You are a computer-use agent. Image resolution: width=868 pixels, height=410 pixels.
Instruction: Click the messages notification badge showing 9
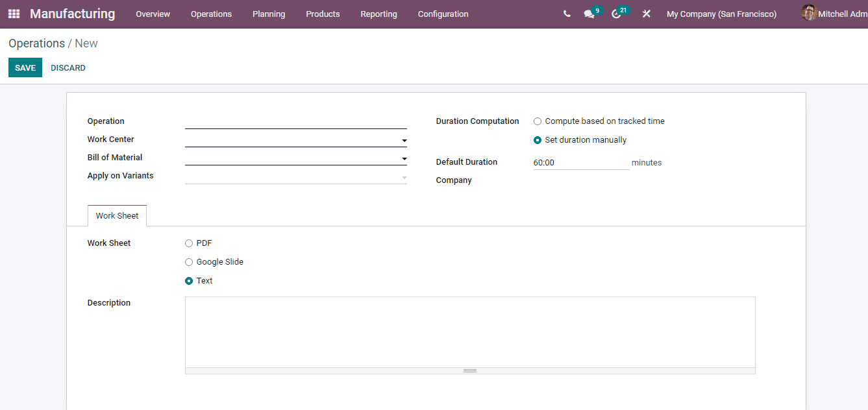[597, 10]
